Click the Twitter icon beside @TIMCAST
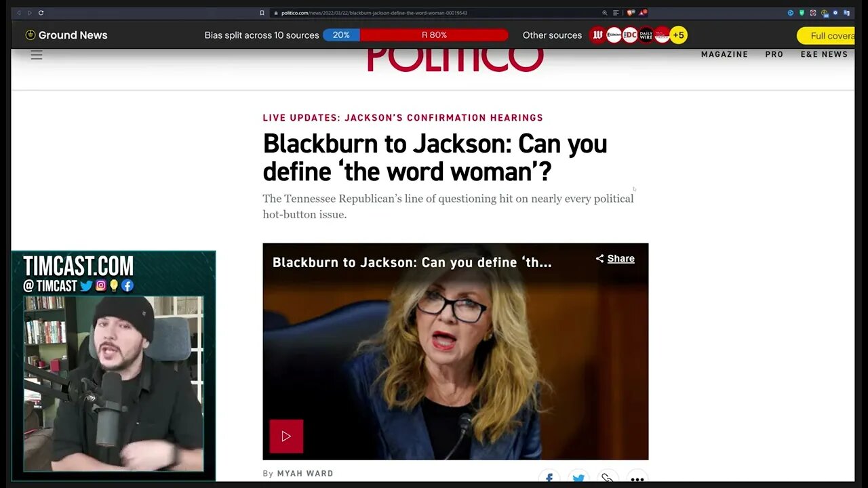Image resolution: width=868 pixels, height=488 pixels. click(86, 285)
